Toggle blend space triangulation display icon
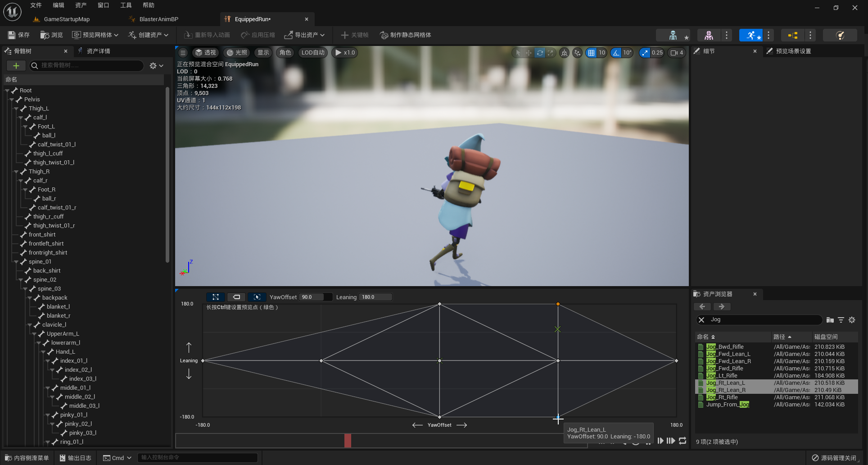Viewport: 868px width, 465px height. point(216,297)
